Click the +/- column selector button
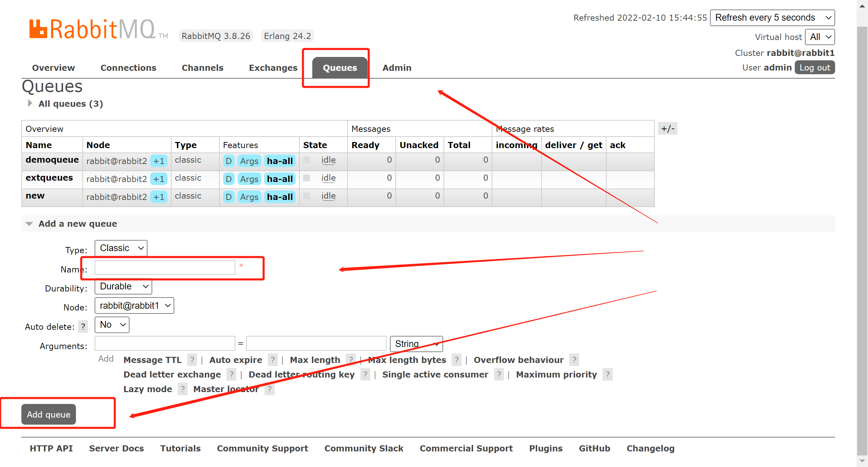The height and width of the screenshot is (467, 868). tap(667, 129)
